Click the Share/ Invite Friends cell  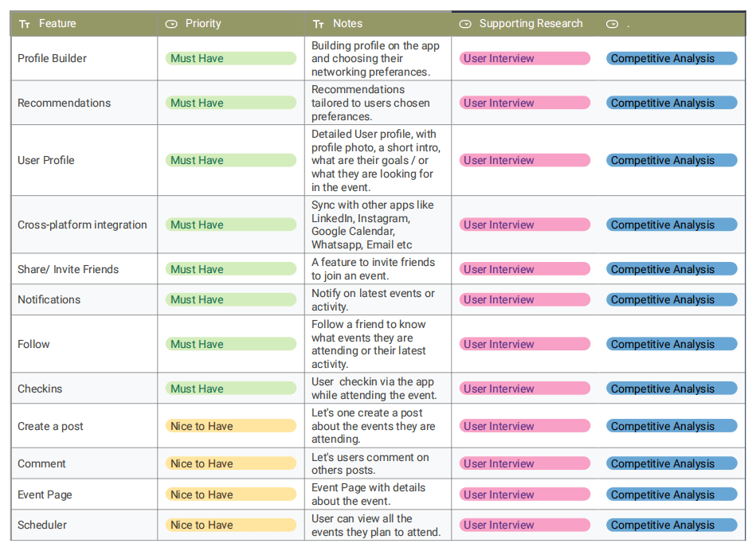[84, 269]
